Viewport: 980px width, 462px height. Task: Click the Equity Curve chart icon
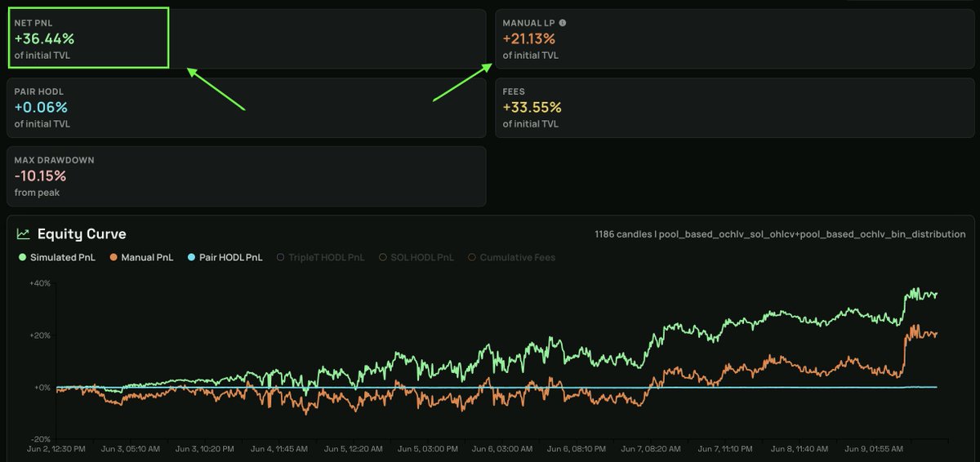pyautogui.click(x=24, y=234)
